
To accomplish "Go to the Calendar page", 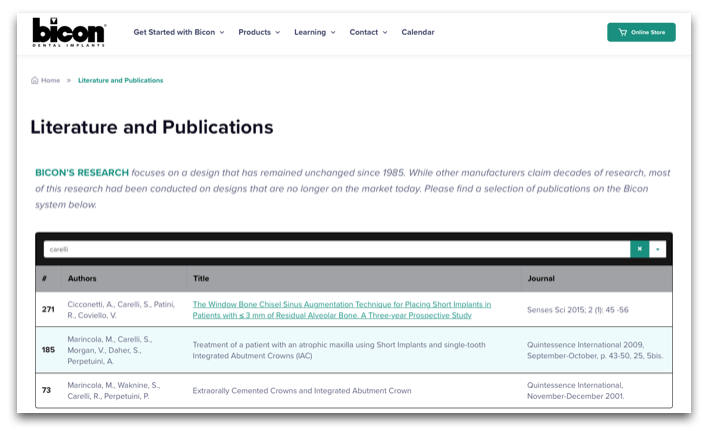I will coord(418,32).
